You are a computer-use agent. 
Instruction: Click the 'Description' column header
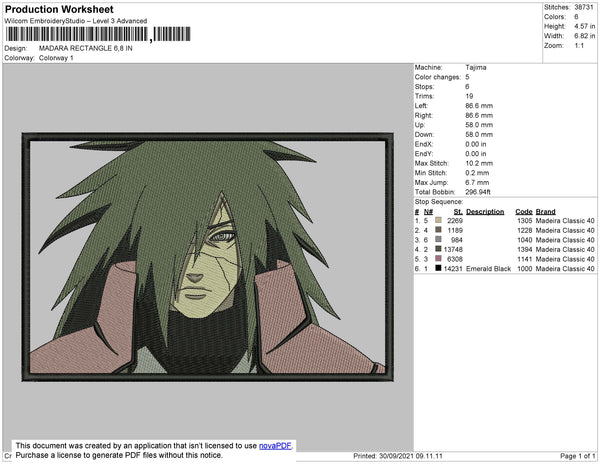click(485, 212)
